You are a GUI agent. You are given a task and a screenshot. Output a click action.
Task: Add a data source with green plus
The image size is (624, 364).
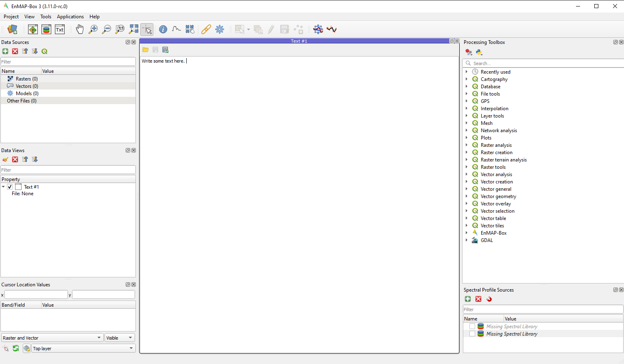click(x=5, y=51)
